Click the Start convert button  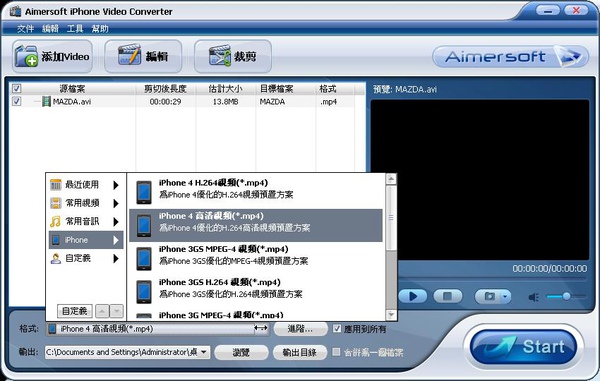tap(523, 347)
